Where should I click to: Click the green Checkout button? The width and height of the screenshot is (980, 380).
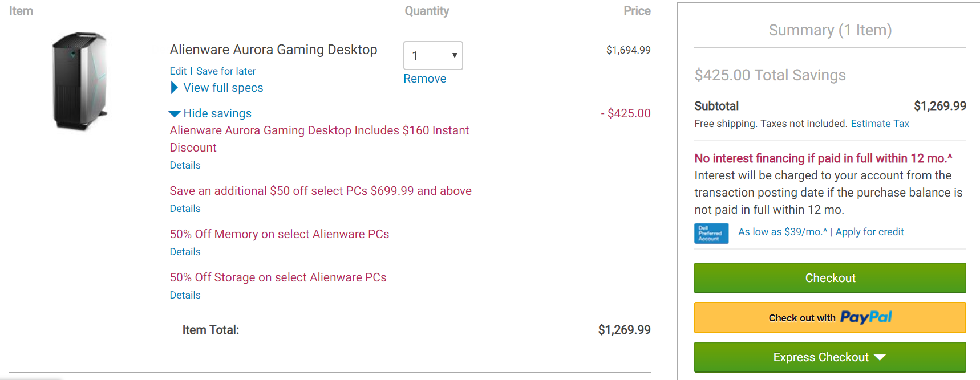[830, 278]
